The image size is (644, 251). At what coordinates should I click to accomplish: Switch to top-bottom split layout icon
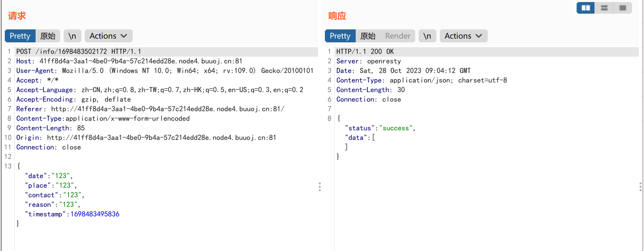pyautogui.click(x=604, y=8)
